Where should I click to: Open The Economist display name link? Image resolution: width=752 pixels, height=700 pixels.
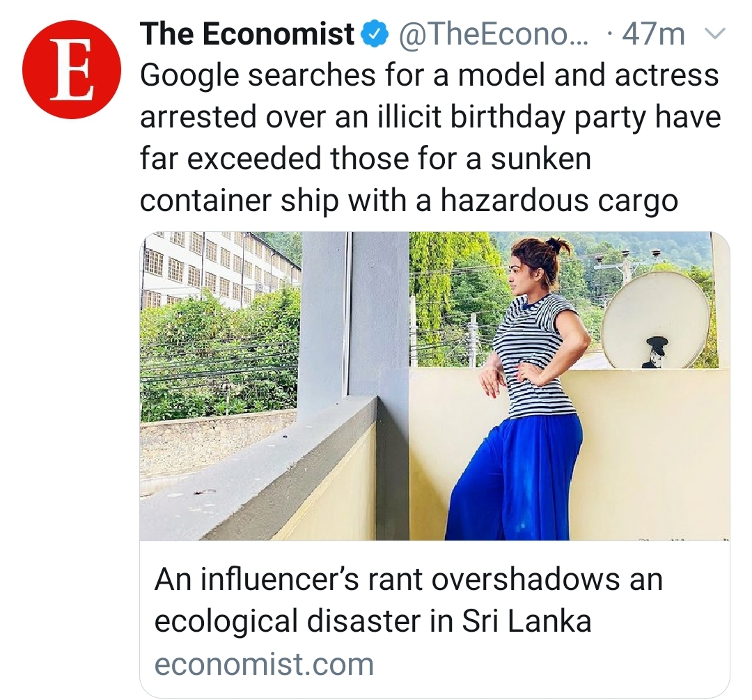point(247,35)
